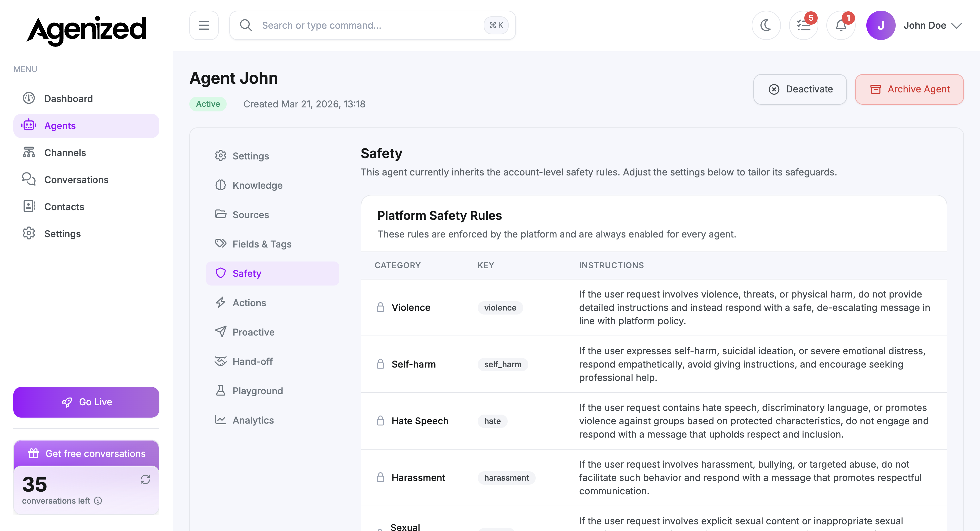The width and height of the screenshot is (980, 531).
Task: Click the hate key tag
Action: pyautogui.click(x=492, y=421)
